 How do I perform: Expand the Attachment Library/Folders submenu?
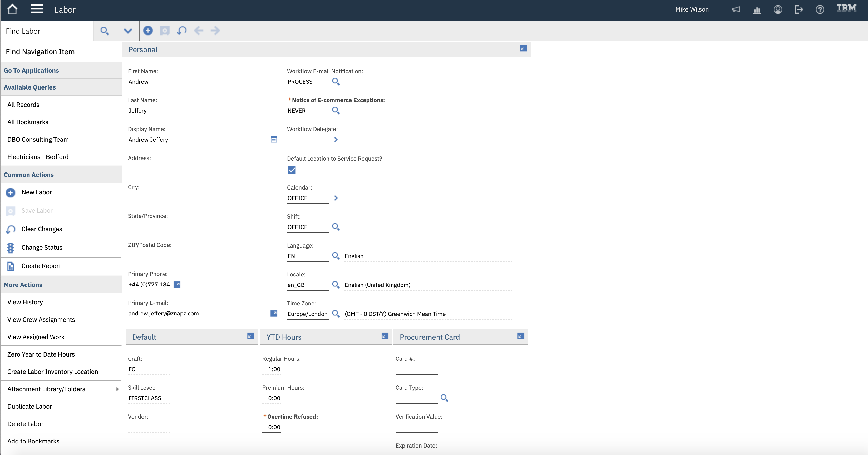click(x=117, y=389)
